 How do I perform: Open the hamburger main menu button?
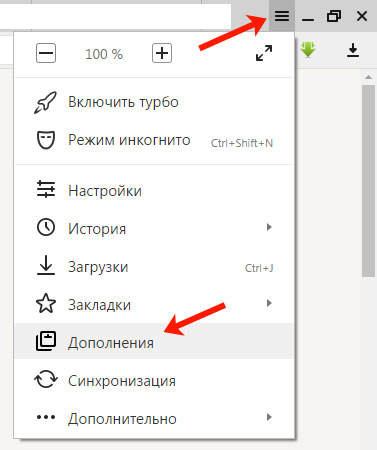click(282, 15)
